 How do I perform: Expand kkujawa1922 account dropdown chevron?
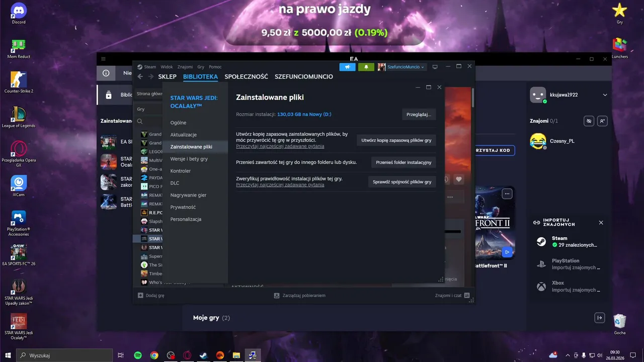pos(605,95)
